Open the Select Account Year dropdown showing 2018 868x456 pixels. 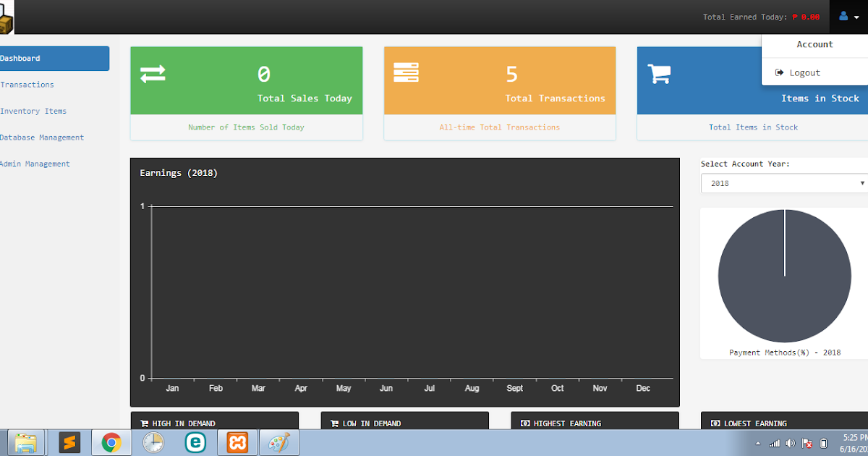tap(783, 183)
